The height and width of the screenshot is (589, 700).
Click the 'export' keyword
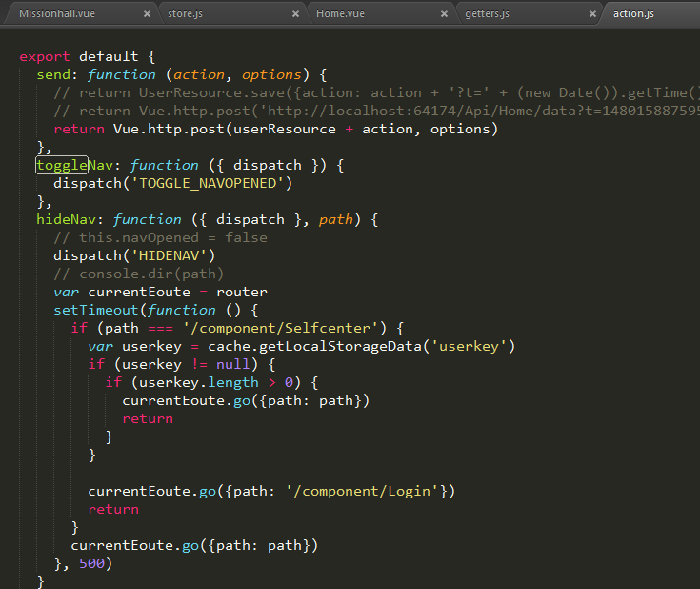point(45,57)
